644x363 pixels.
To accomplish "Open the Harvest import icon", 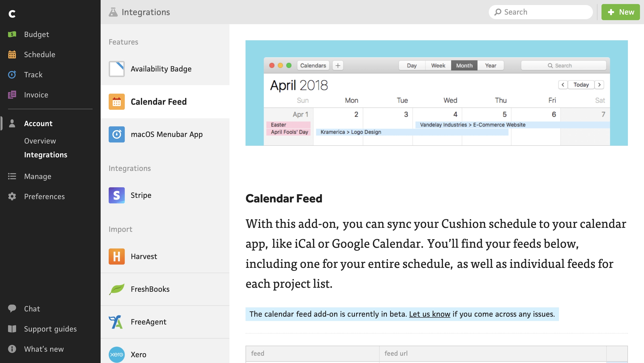I will coord(116,256).
